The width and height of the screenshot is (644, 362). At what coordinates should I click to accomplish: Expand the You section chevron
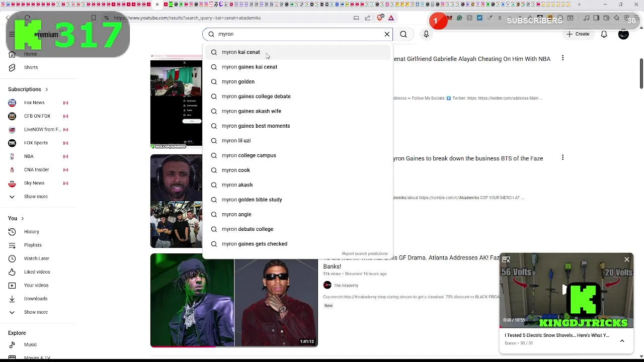(x=22, y=219)
